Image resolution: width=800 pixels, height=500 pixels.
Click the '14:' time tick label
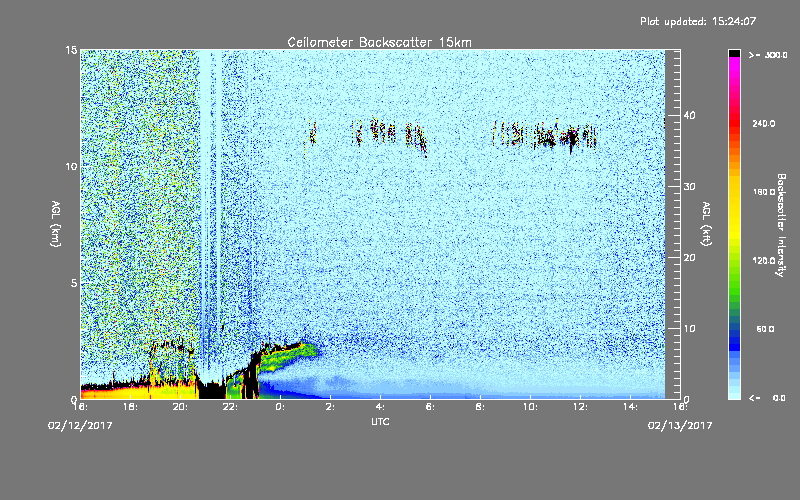[x=630, y=407]
